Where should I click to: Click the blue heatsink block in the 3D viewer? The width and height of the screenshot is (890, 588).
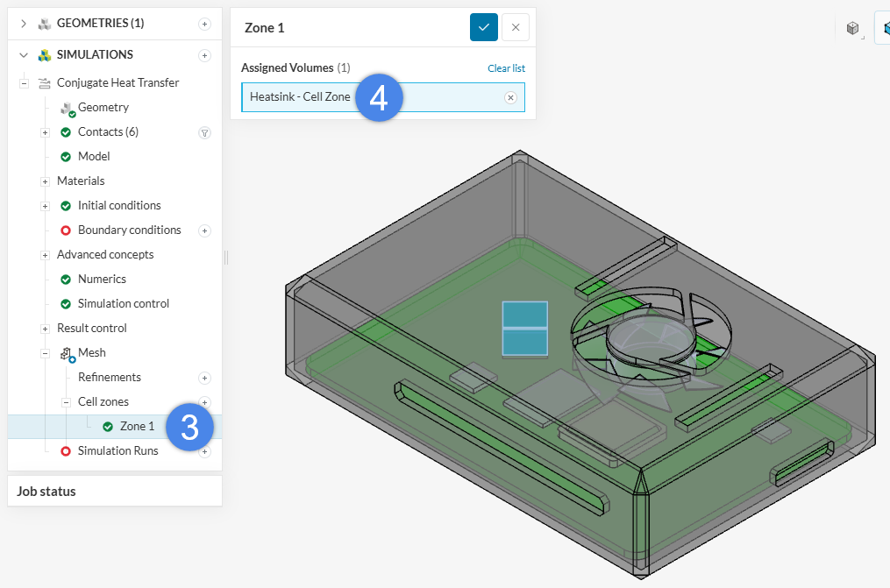pos(524,329)
